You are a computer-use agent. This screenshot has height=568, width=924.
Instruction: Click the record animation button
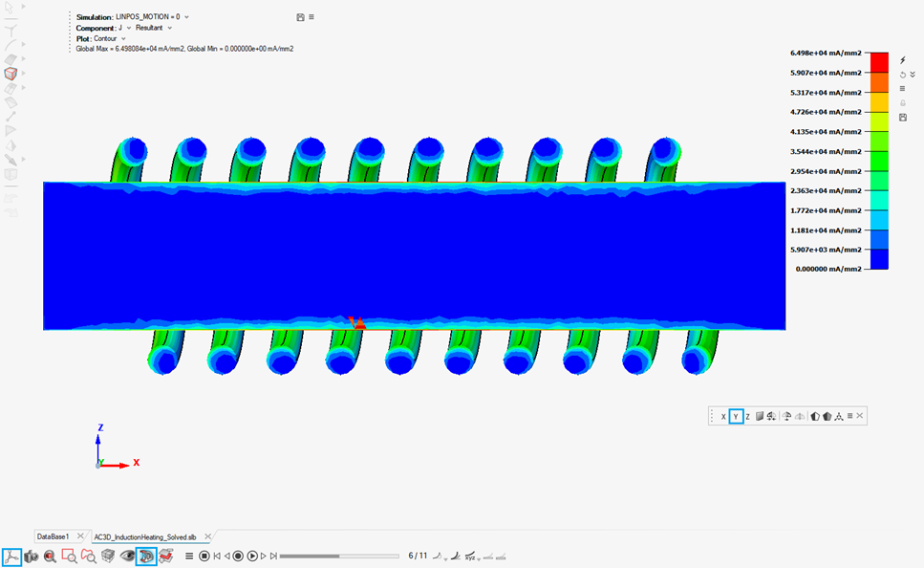pos(238,557)
